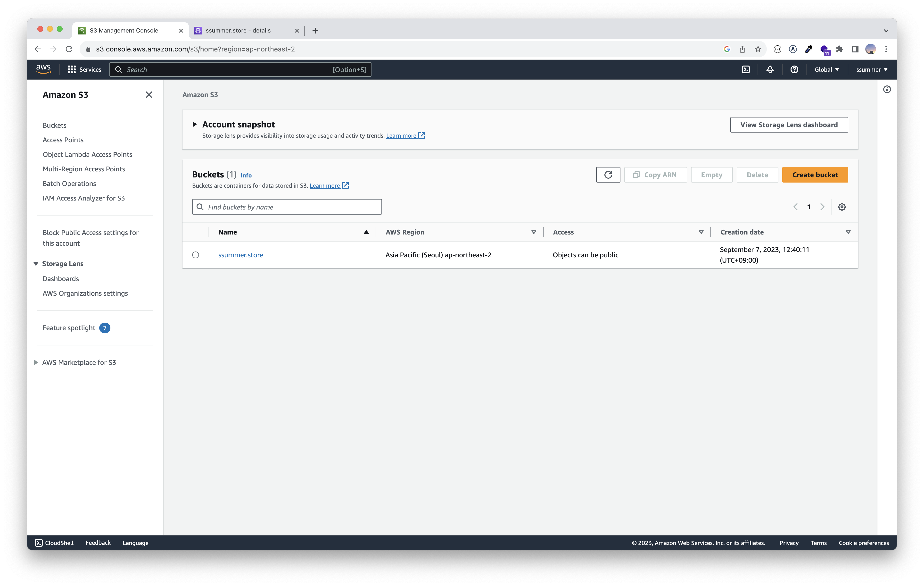Click the help question mark icon
This screenshot has width=924, height=586.
click(794, 69)
